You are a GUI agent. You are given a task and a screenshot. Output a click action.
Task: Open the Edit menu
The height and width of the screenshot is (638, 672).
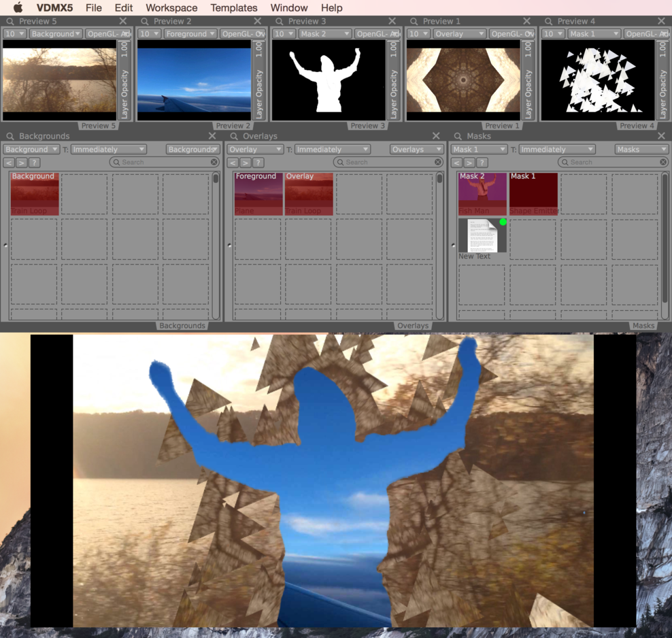[123, 7]
